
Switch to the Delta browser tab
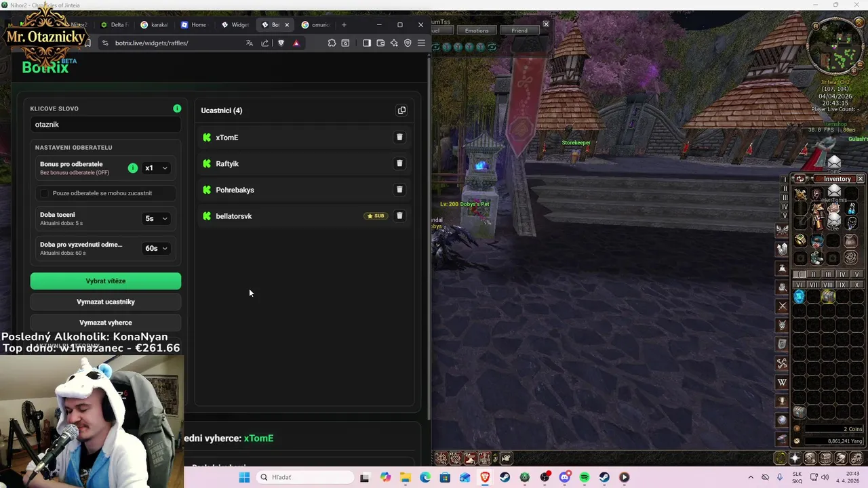[x=114, y=25]
